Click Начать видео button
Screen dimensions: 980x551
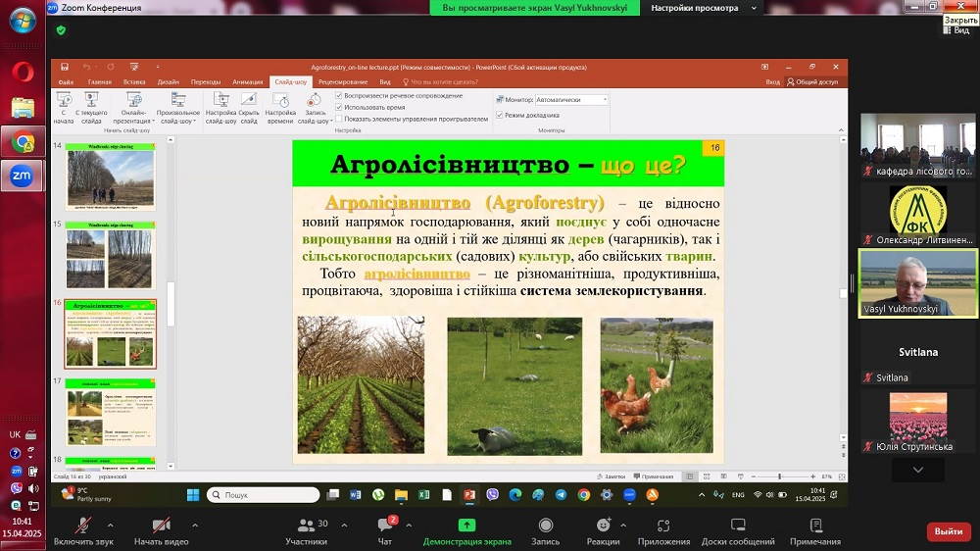162,531
